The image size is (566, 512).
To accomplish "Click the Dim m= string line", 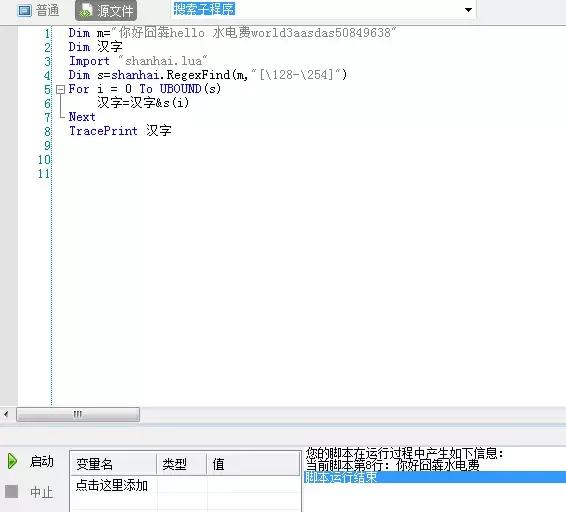I will pos(232,33).
